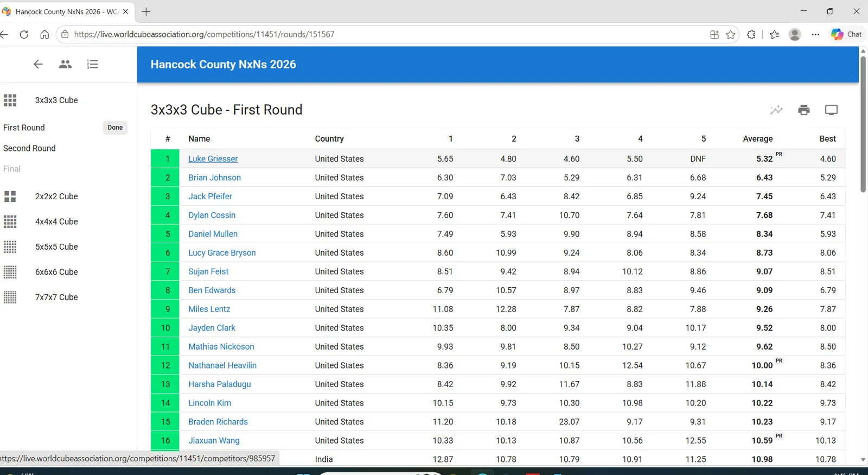
Task: Click the page vertical scrollbar thumb
Action: pos(863,124)
